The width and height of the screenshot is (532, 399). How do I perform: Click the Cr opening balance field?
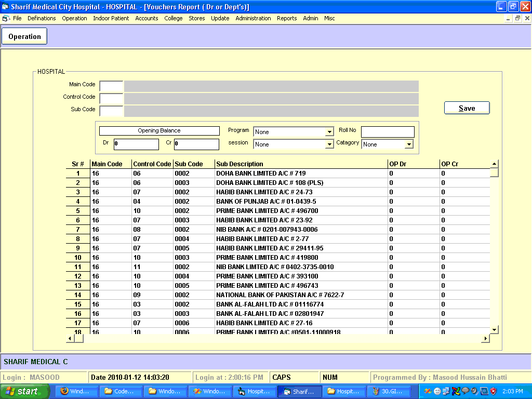pyautogui.click(x=196, y=144)
